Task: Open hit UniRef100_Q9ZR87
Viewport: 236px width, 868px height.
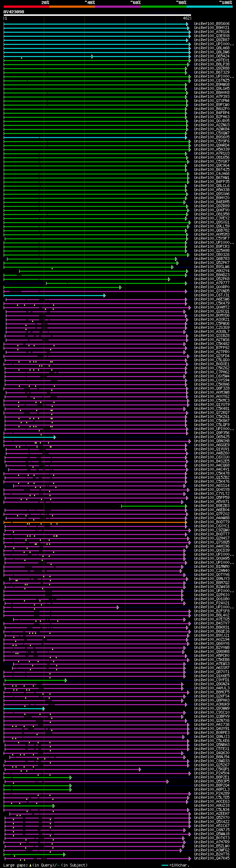Action: (212, 40)
